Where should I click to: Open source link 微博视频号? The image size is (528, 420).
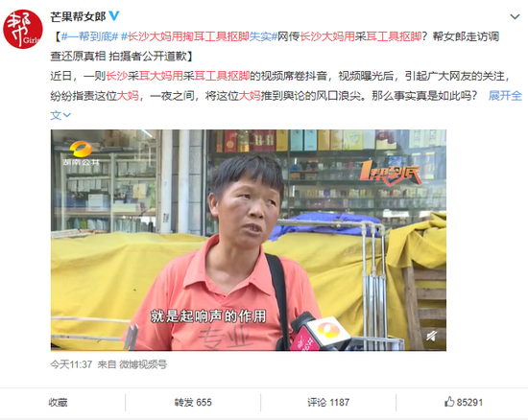pyautogui.click(x=143, y=364)
